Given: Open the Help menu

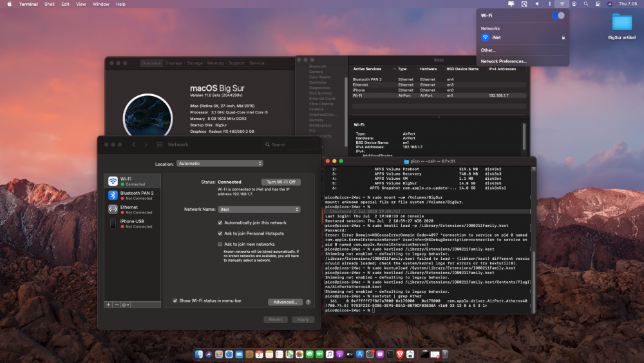Looking at the screenshot, I should coord(120,4).
